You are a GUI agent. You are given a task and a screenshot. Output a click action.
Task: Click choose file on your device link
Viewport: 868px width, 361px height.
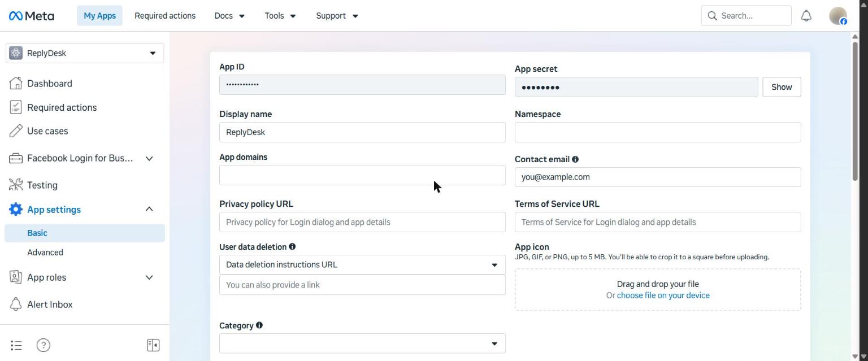click(663, 295)
